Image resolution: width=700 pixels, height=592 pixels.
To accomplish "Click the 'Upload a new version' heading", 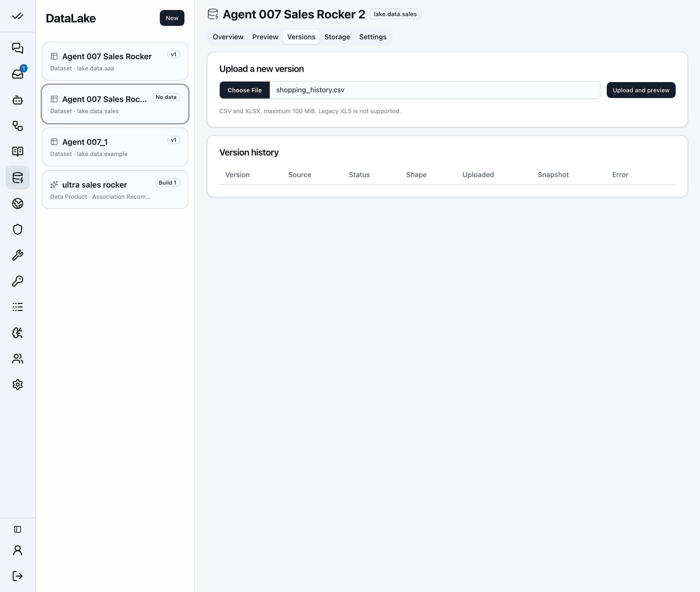I will tap(262, 69).
